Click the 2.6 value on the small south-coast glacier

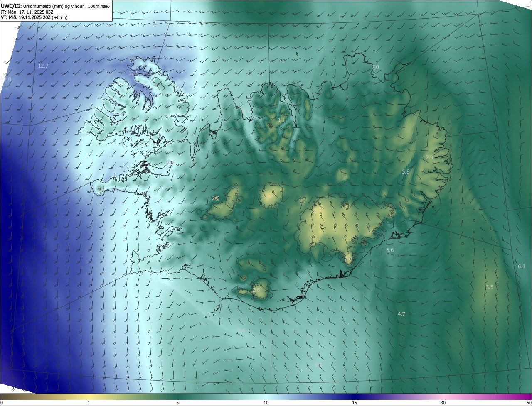click(x=256, y=290)
